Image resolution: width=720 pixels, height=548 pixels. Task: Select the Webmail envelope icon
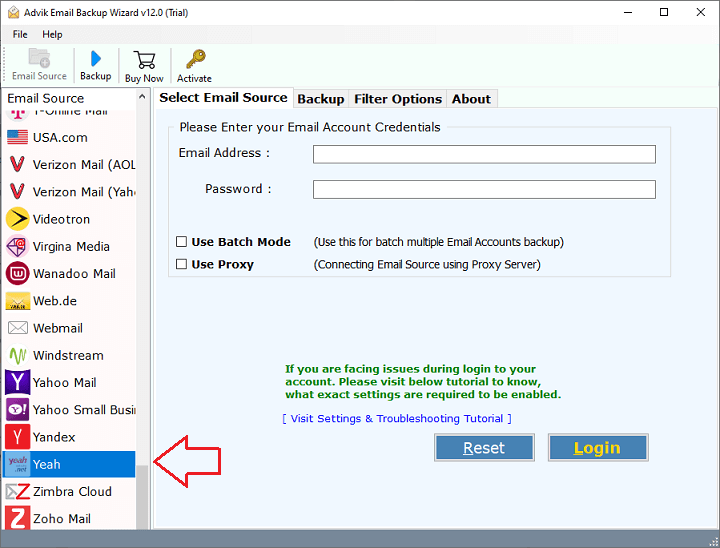click(17, 328)
